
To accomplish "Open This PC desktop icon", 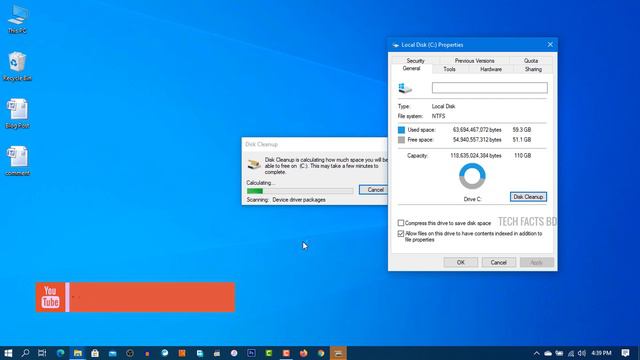I will click(18, 19).
